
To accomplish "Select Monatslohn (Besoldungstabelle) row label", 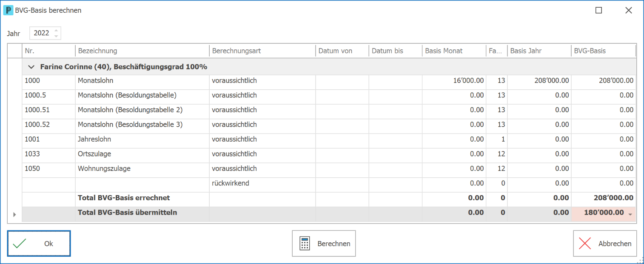I will click(x=127, y=95).
